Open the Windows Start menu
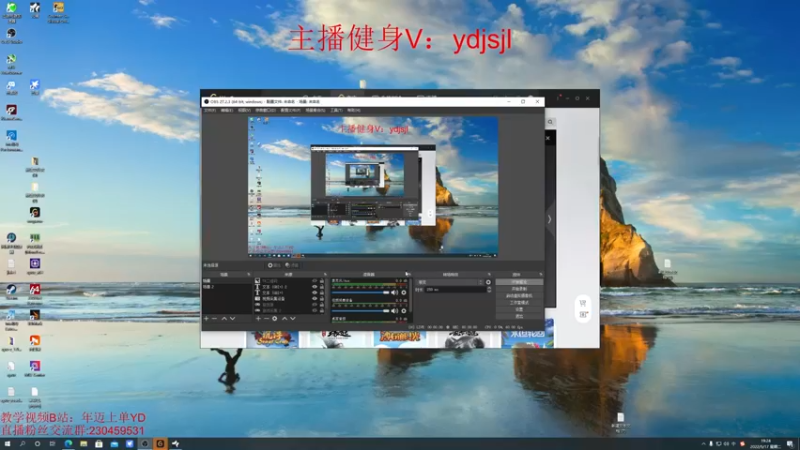Viewport: 800px width, 450px height. click(8, 444)
